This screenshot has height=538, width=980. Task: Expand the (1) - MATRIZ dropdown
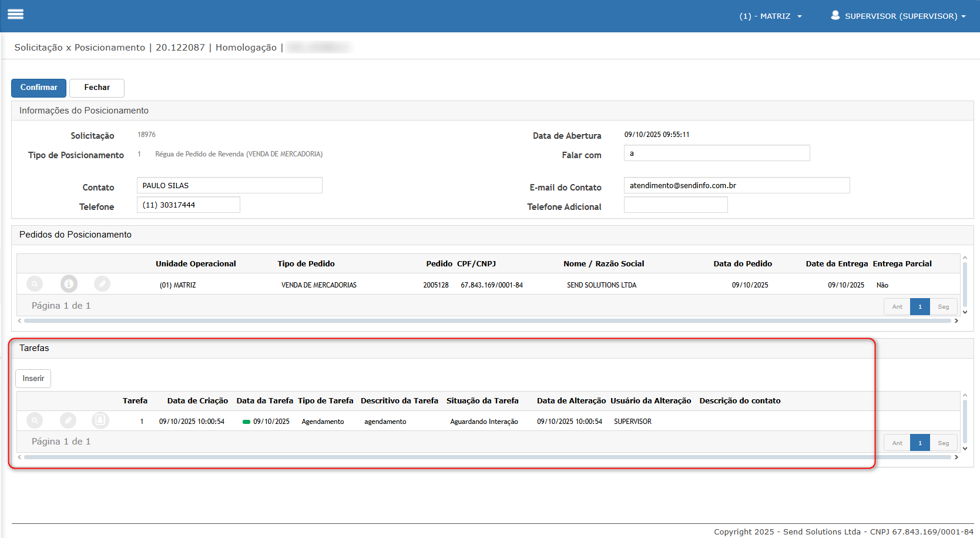coord(770,16)
